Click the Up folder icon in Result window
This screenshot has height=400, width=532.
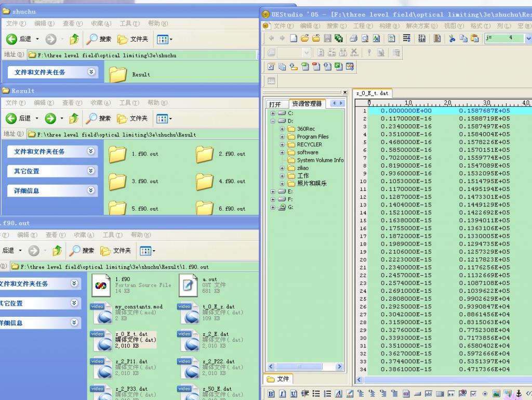click(74, 119)
